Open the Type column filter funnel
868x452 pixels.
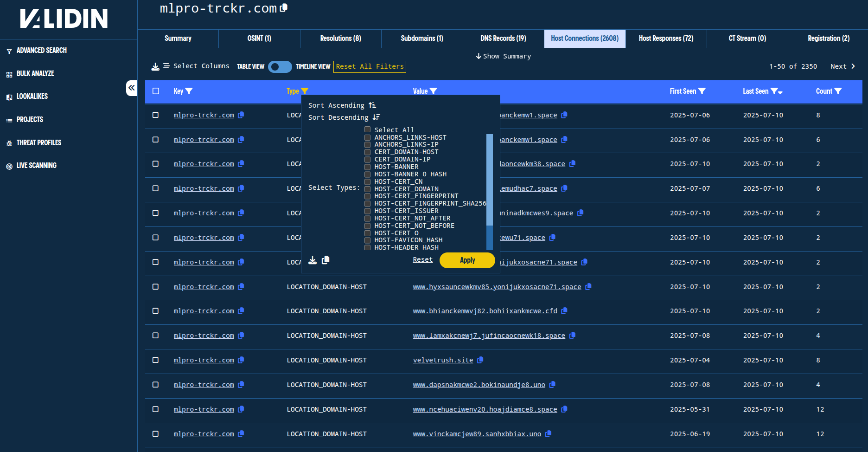(x=305, y=91)
